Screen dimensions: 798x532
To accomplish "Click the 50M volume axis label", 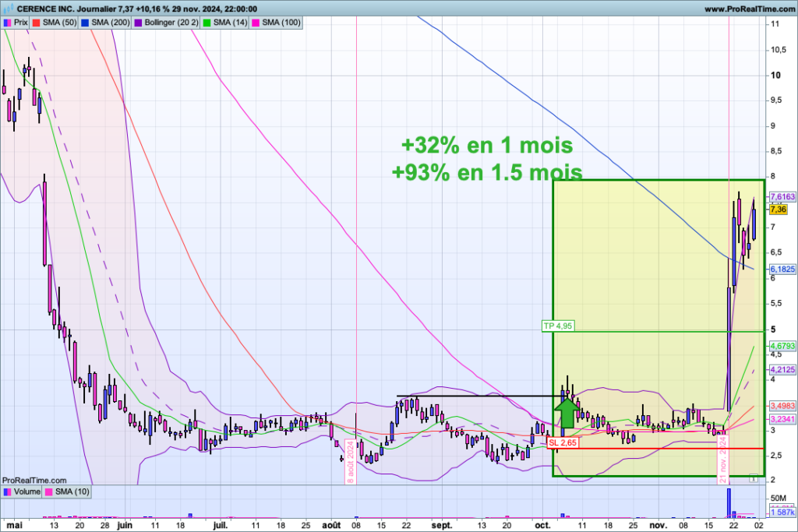I will (x=779, y=498).
